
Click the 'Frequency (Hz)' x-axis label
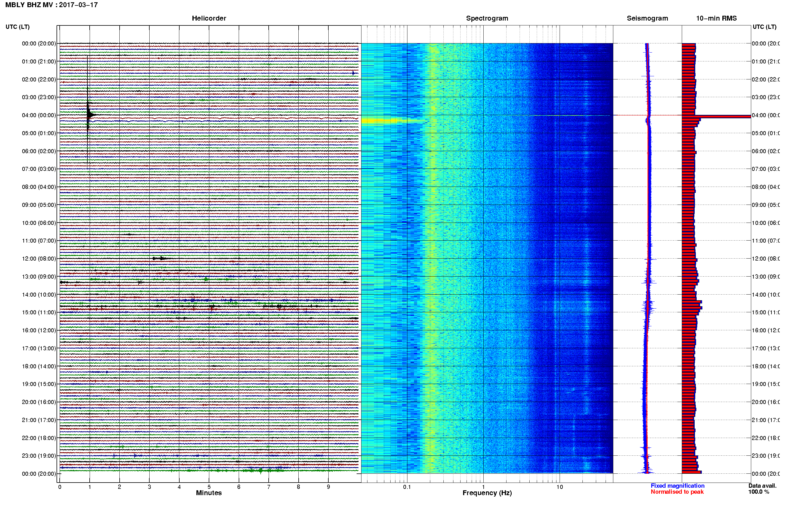click(x=487, y=493)
